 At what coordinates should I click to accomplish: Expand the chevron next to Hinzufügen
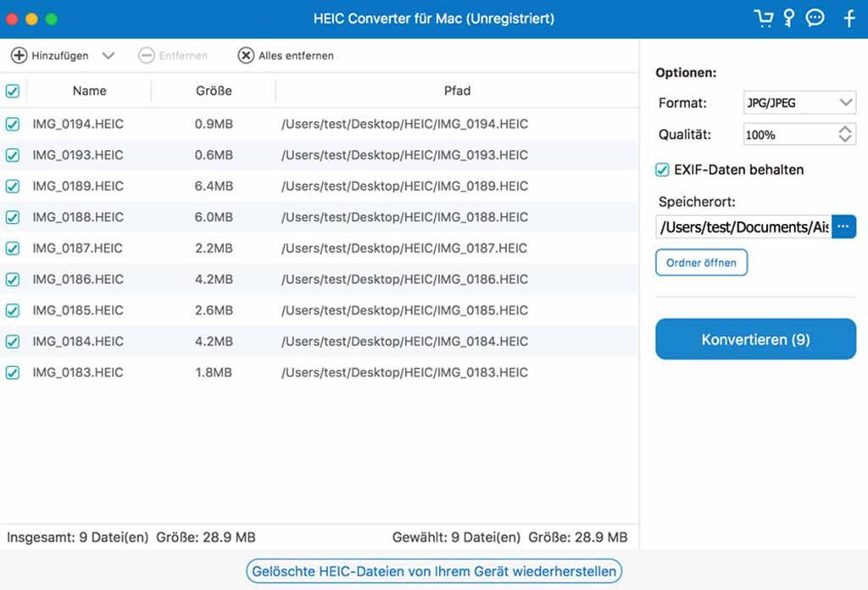(x=108, y=55)
